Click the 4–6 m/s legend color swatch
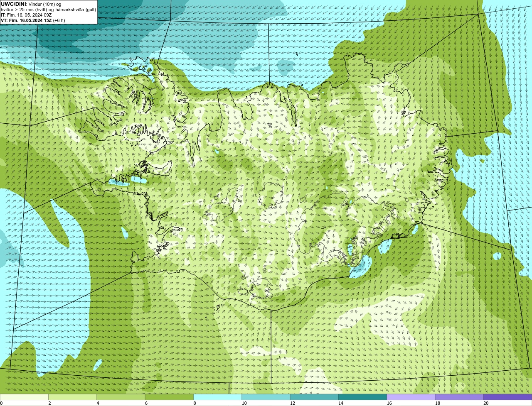Image resolution: width=532 pixels, height=406 pixels. point(121,397)
